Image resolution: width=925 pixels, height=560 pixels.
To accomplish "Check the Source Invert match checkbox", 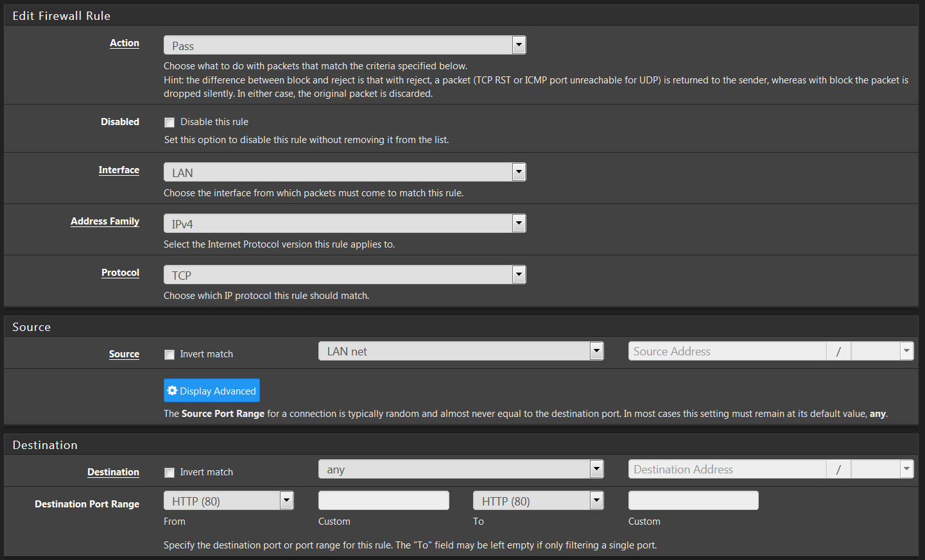I will click(x=169, y=355).
